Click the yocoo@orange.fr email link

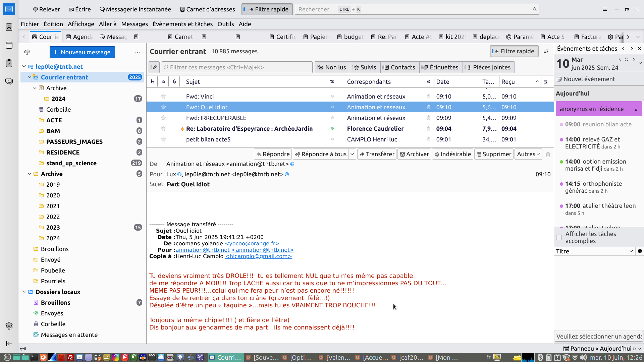tap(252, 244)
